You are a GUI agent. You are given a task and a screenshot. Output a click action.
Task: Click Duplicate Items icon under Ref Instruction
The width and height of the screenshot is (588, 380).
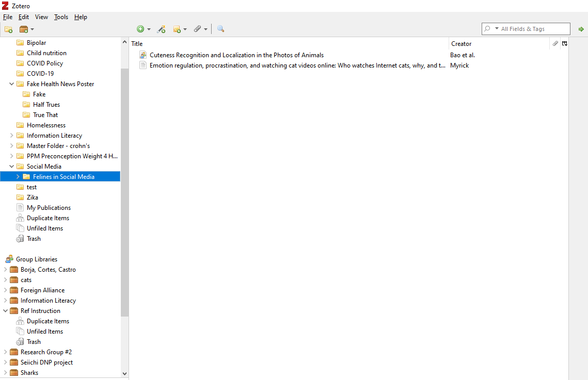click(x=20, y=321)
